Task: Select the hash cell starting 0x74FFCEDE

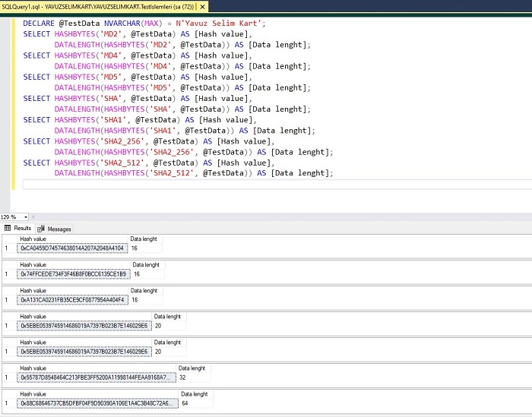Action: pyautogui.click(x=74, y=274)
